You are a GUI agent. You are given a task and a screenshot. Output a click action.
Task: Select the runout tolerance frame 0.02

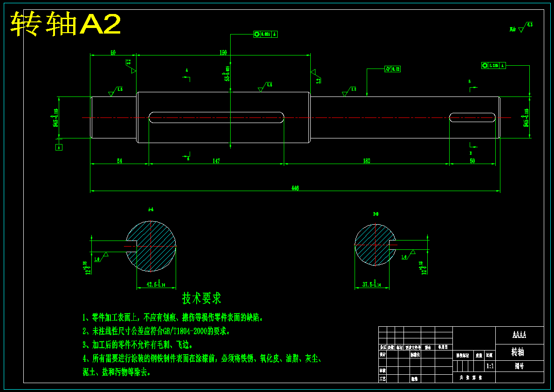pyautogui.click(x=392, y=69)
